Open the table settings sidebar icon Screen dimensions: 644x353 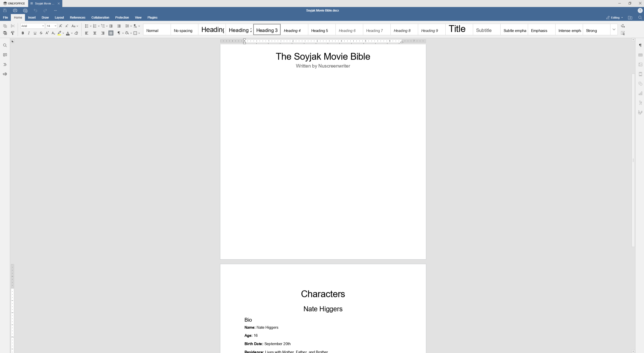pyautogui.click(x=640, y=55)
